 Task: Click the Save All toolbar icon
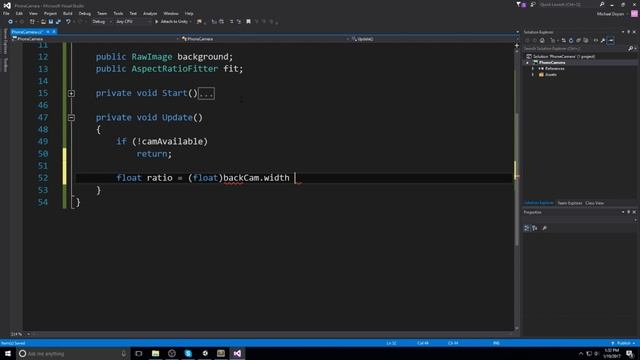58,22
